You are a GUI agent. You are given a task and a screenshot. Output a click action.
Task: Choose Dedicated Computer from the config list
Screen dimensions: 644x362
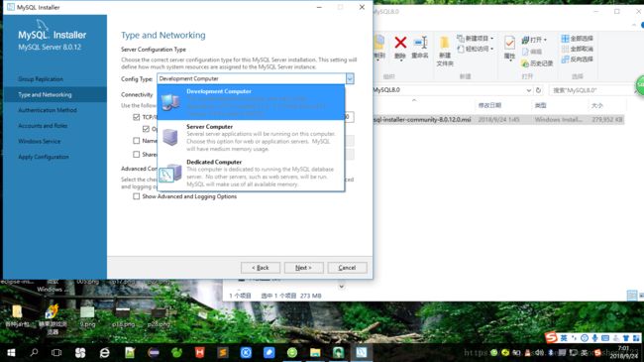pos(251,174)
